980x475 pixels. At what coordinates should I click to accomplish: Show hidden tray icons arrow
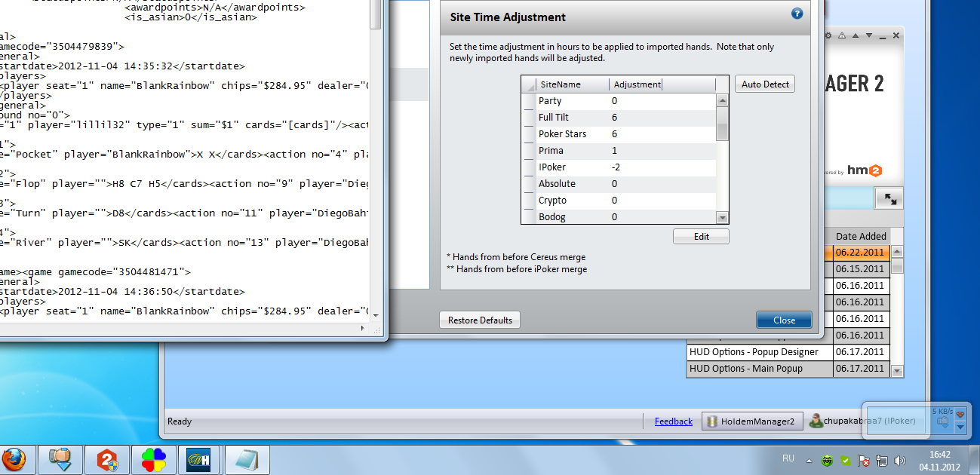click(x=809, y=460)
